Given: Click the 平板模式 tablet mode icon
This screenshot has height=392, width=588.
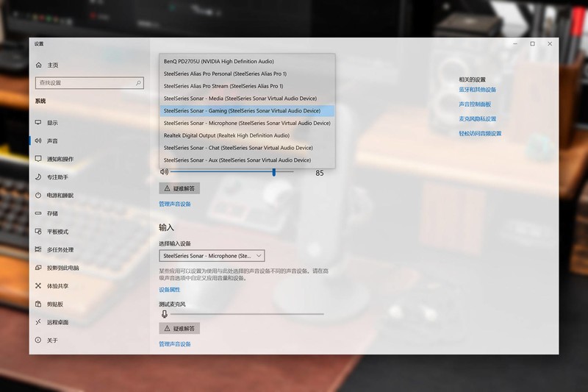Looking at the screenshot, I should tap(38, 232).
